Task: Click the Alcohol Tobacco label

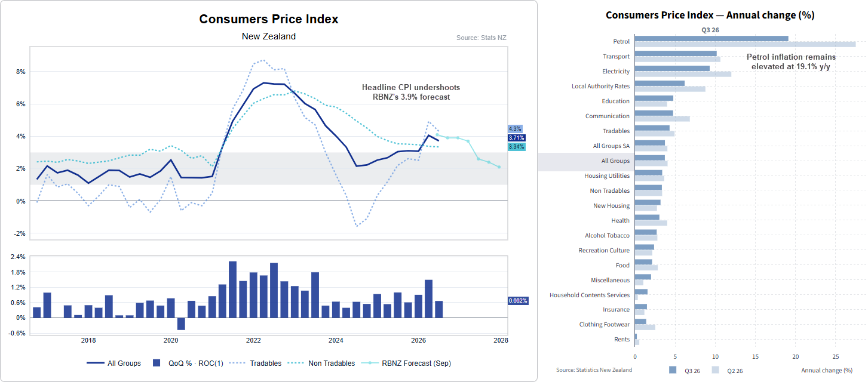Action: pyautogui.click(x=608, y=236)
